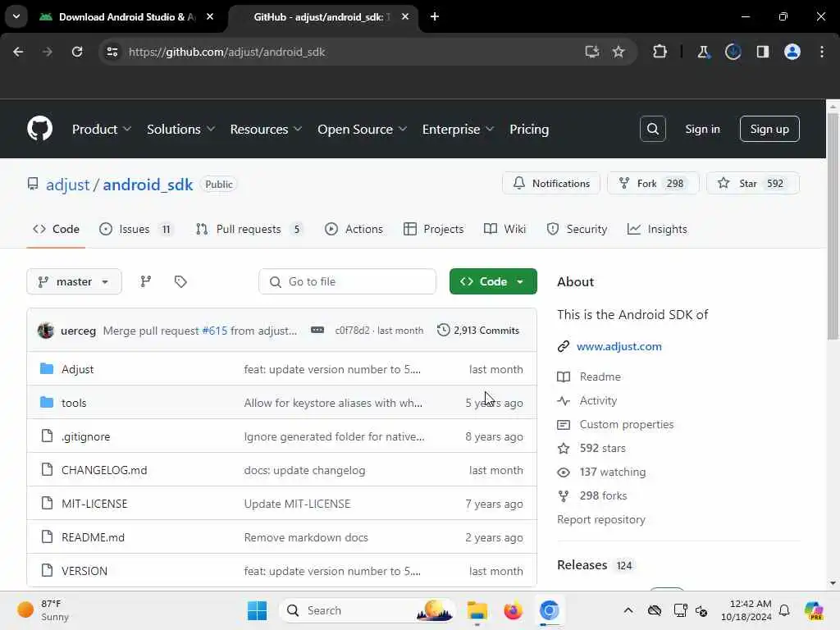This screenshot has width=840, height=630.
Task: Open master branch selector dropdown
Action: click(74, 281)
